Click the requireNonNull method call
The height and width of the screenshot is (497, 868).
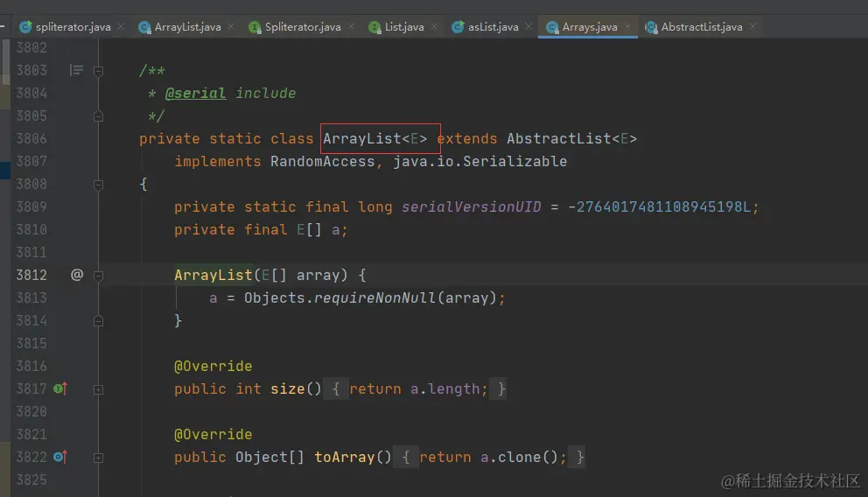(374, 297)
